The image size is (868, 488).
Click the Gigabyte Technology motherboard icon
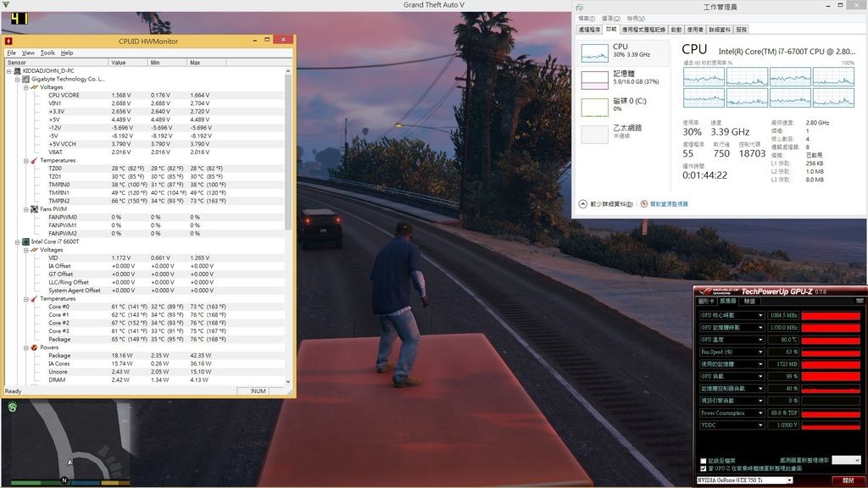tap(25, 79)
